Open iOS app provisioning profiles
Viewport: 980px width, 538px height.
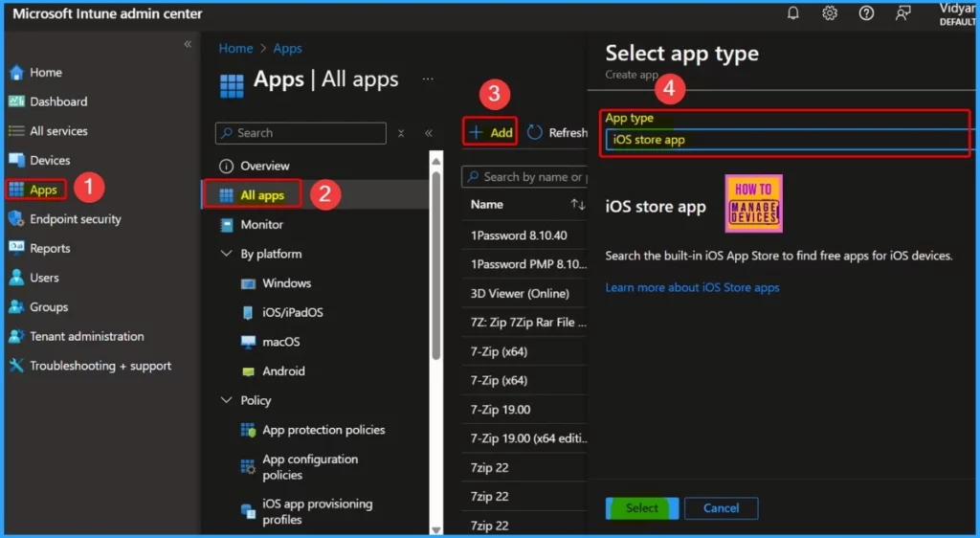318,511
